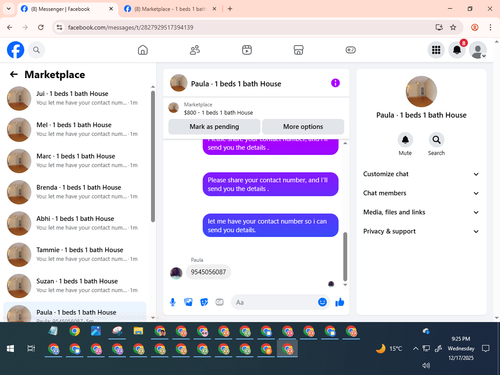Open Mel - 1 beds 1 bath House chat

pos(75,130)
